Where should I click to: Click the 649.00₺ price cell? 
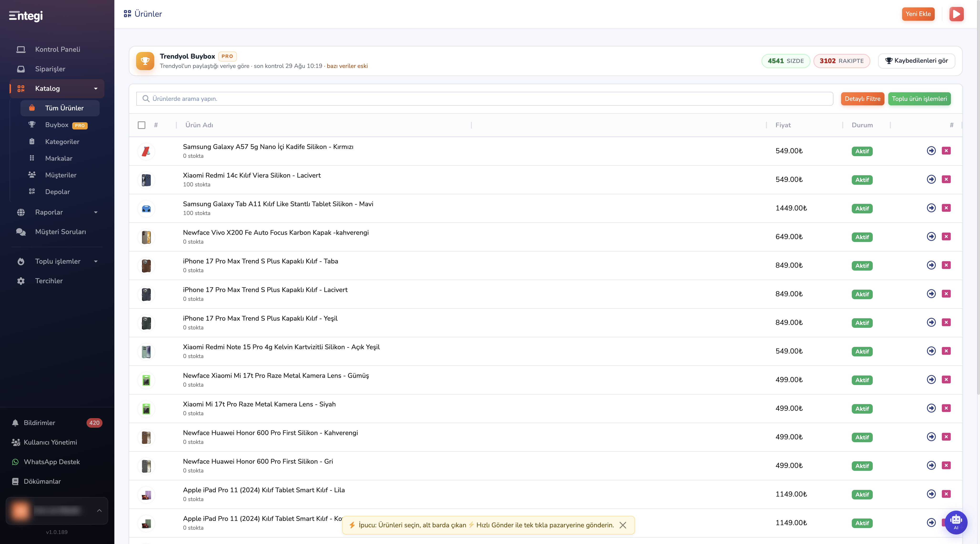pyautogui.click(x=789, y=237)
